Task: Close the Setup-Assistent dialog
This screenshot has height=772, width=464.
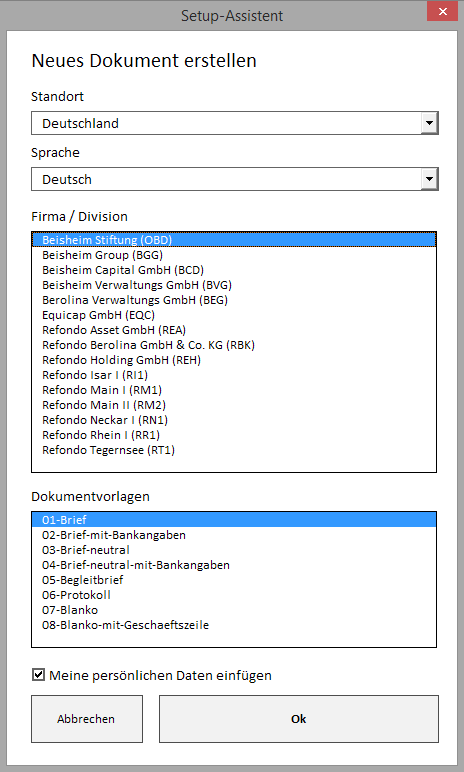Action: pyautogui.click(x=442, y=11)
